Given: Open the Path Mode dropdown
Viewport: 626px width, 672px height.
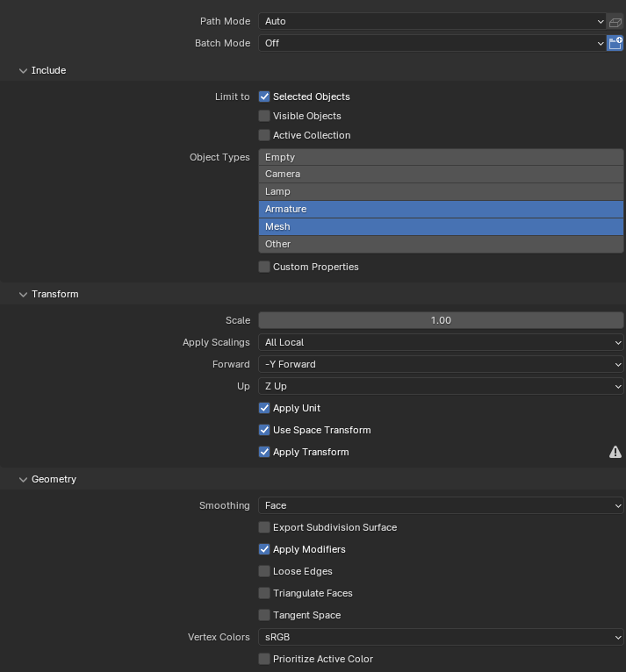Looking at the screenshot, I should point(432,21).
